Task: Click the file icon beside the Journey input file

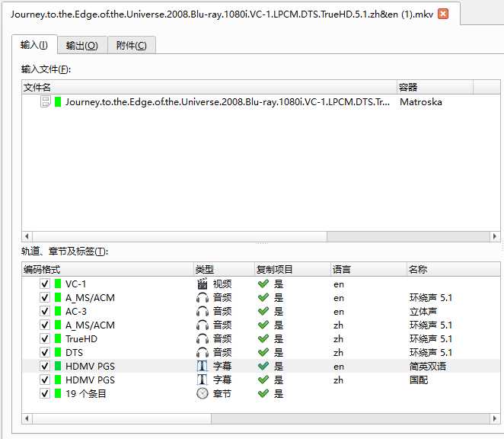Action: click(46, 101)
